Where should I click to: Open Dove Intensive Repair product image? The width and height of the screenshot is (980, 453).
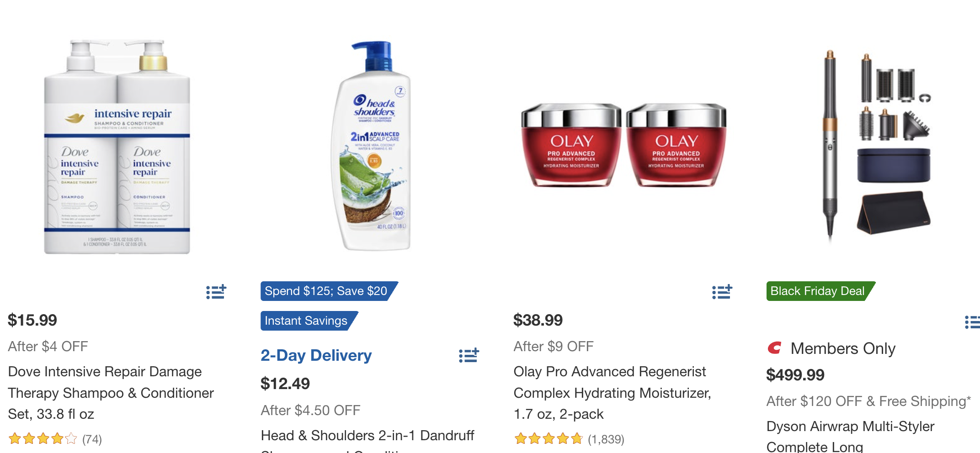(x=117, y=146)
